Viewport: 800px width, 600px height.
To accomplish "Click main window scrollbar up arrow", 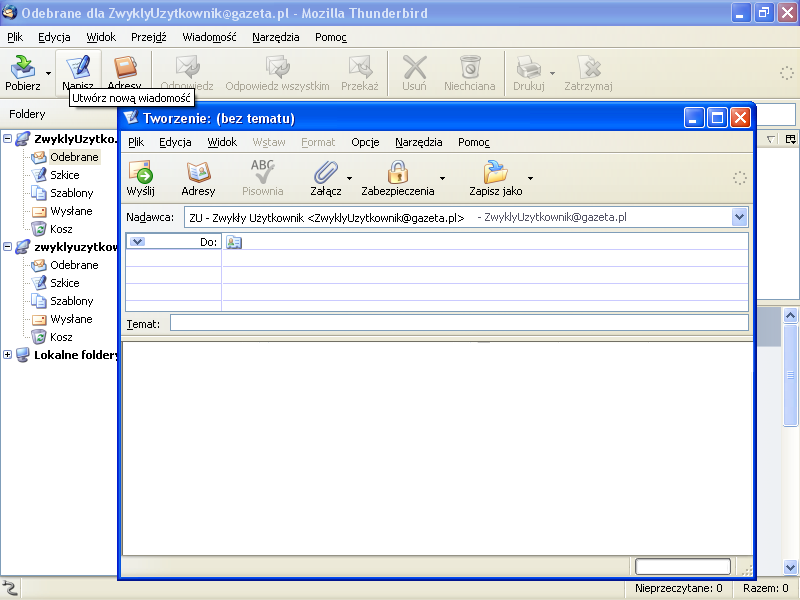I will point(790,315).
